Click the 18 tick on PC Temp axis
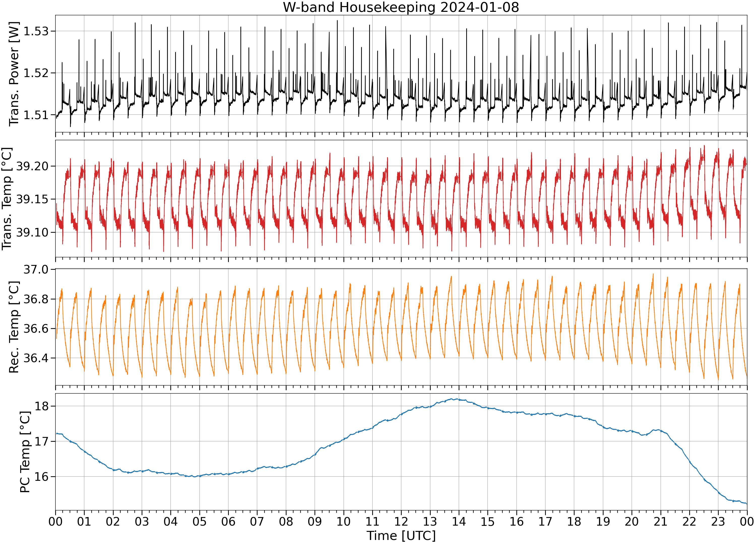The image size is (756, 544). coord(41,406)
